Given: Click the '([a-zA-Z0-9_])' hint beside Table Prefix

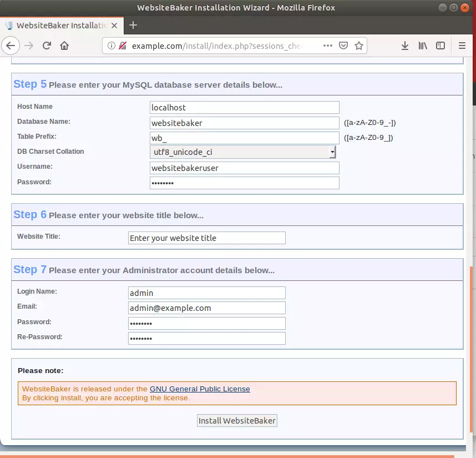Looking at the screenshot, I should pyautogui.click(x=368, y=138).
